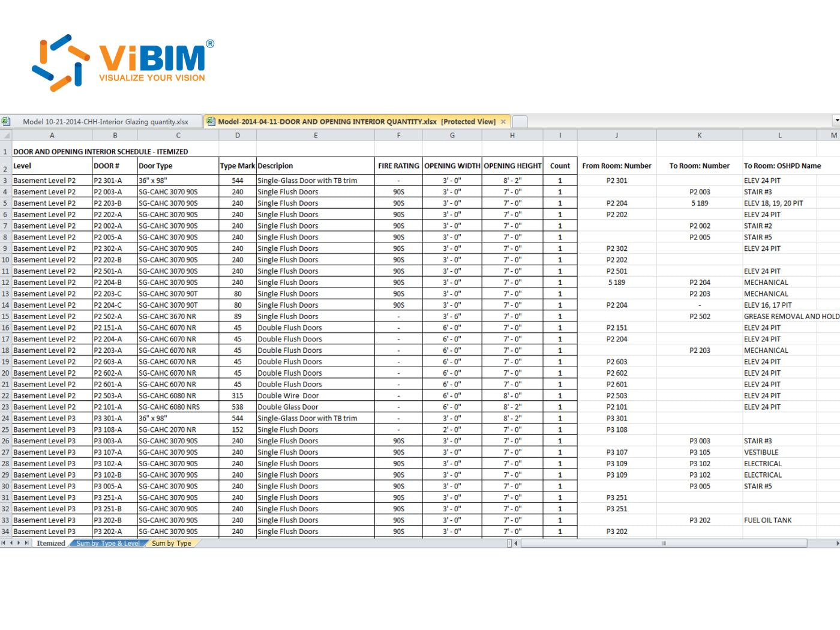This screenshot has width=840, height=630.
Task: Click the horizontal scrollbar left arrow
Action: (515, 544)
